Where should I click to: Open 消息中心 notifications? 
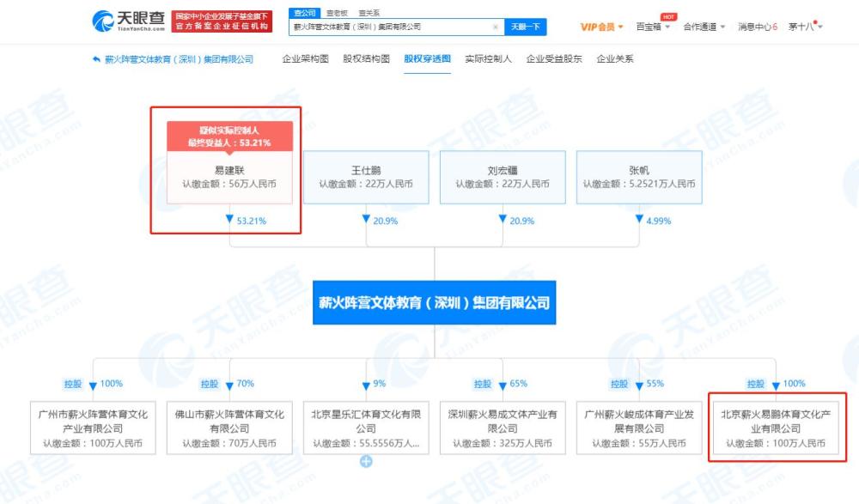pos(758,27)
